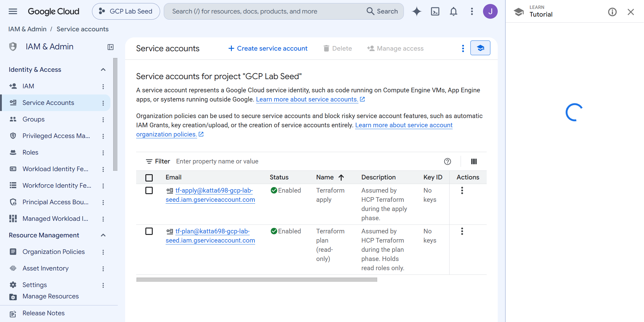
Task: Open GCP Lab Seed project picker
Action: tap(126, 11)
